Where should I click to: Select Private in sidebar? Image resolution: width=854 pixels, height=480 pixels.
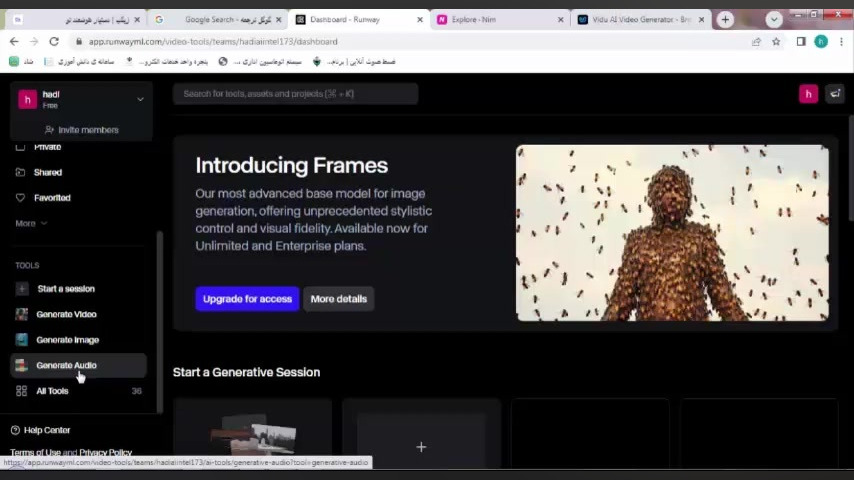pyautogui.click(x=47, y=147)
